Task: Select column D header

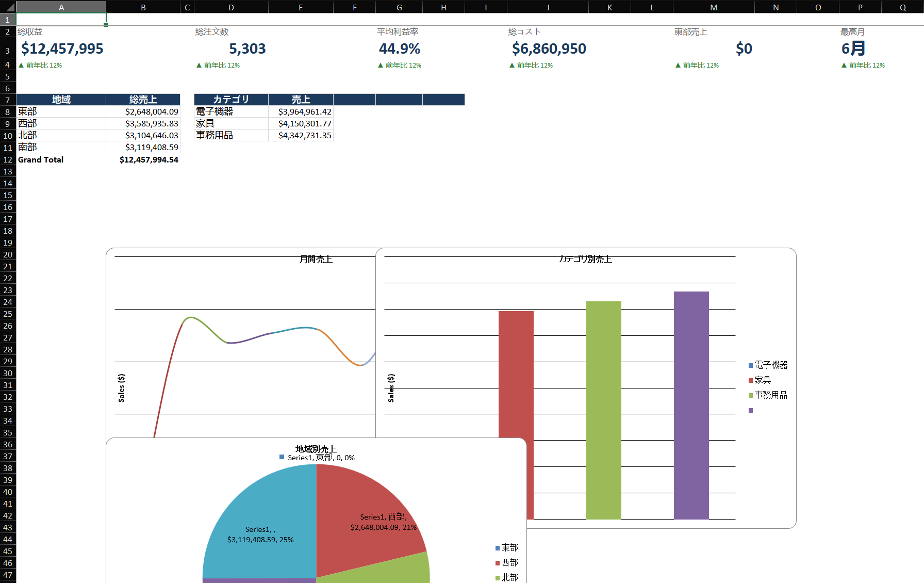Action: 231,7
